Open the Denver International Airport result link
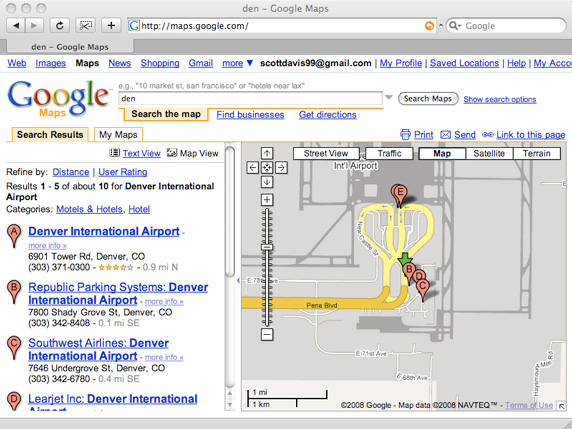This screenshot has width=572, height=429. pyautogui.click(x=104, y=231)
